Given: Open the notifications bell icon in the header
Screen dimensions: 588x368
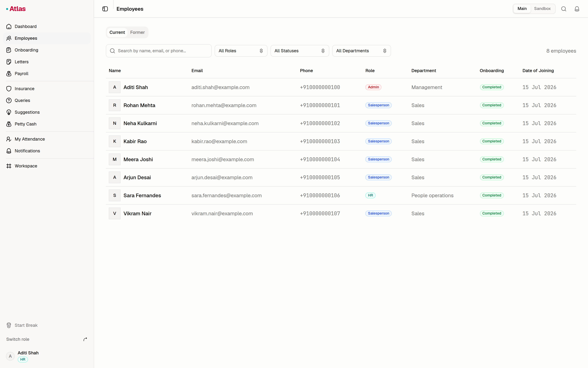Looking at the screenshot, I should 577,9.
